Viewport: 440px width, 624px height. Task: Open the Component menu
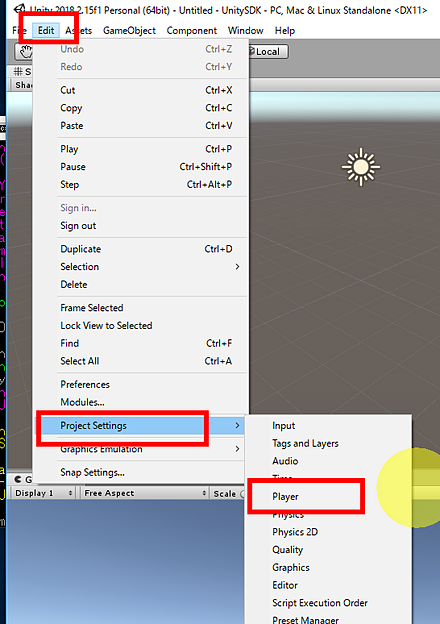192,31
